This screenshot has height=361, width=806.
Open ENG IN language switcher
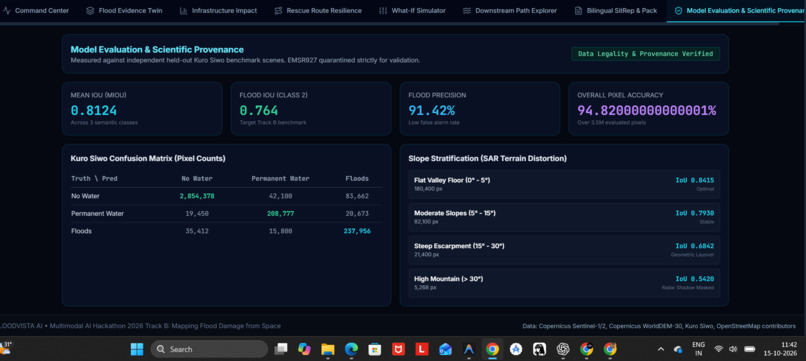pyautogui.click(x=699, y=349)
